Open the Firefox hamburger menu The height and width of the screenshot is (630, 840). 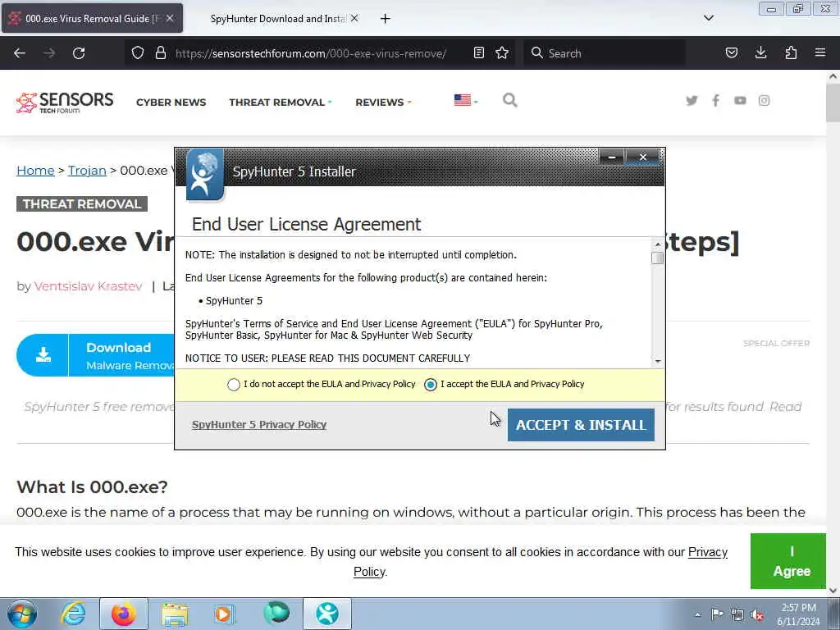tap(820, 53)
